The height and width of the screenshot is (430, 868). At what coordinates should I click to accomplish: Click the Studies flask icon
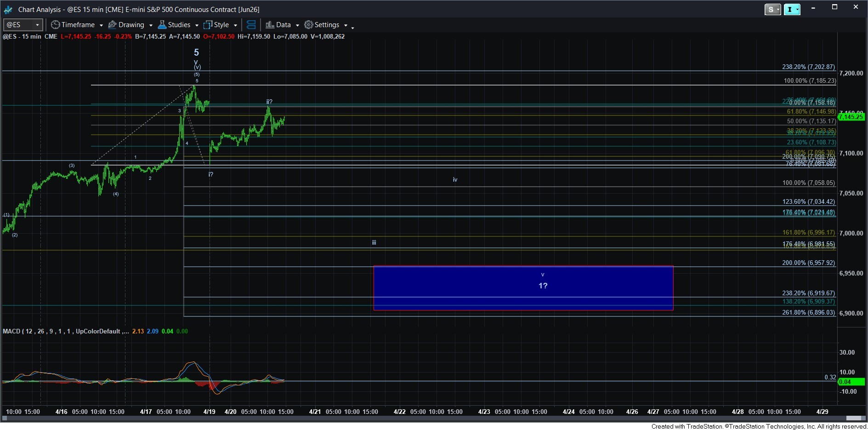[x=162, y=25]
